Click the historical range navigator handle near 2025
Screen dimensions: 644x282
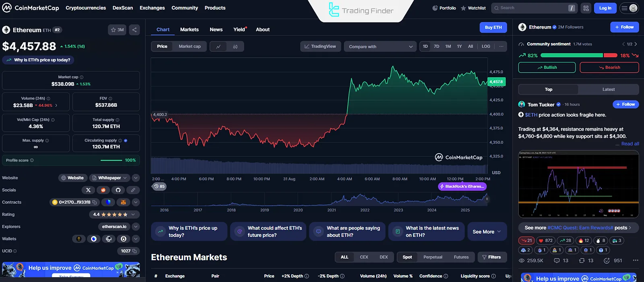[487, 199]
